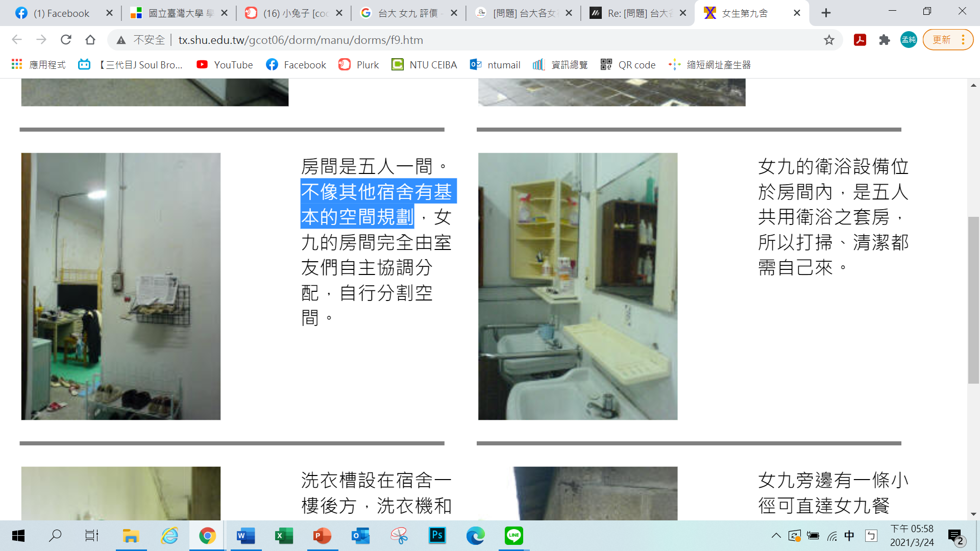Click the 更新 update button
Screen dimensions: 980x551
[942, 40]
